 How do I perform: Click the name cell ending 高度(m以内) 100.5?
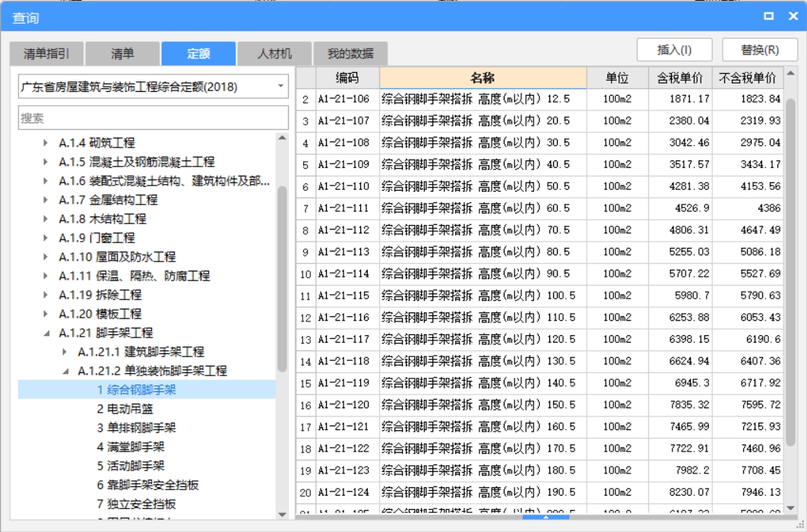483,296
